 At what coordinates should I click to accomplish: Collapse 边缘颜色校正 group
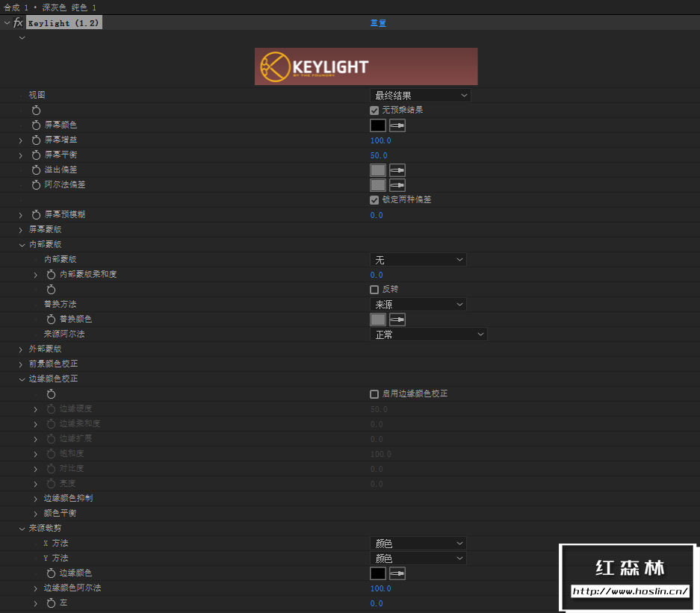(22, 379)
